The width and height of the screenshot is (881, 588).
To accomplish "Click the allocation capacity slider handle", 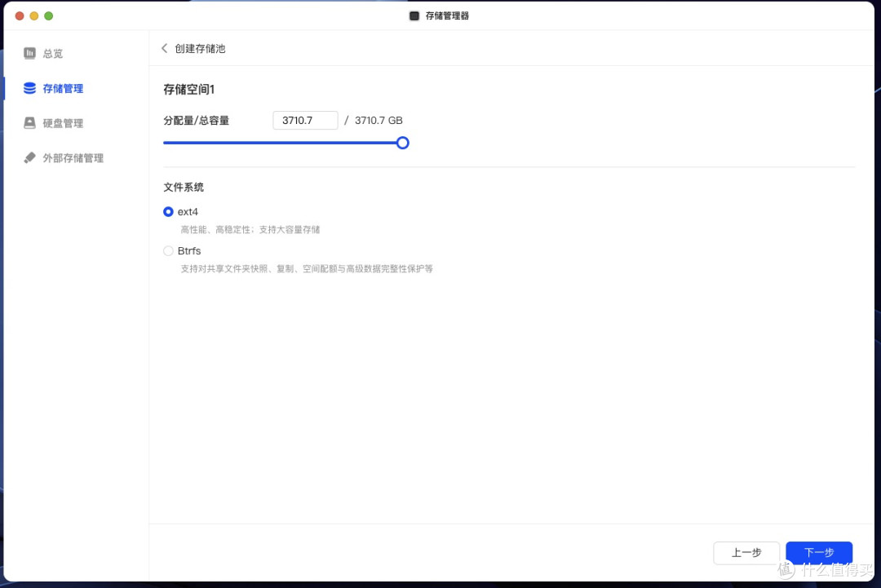I will click(402, 143).
